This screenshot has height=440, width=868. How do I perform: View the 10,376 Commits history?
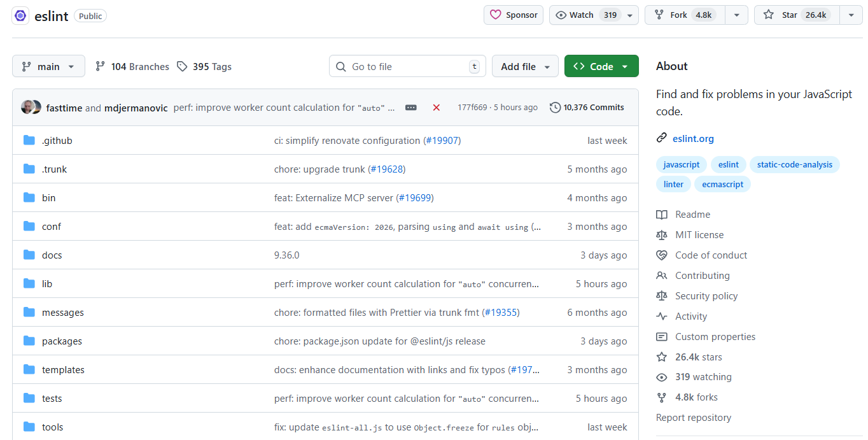pyautogui.click(x=587, y=108)
